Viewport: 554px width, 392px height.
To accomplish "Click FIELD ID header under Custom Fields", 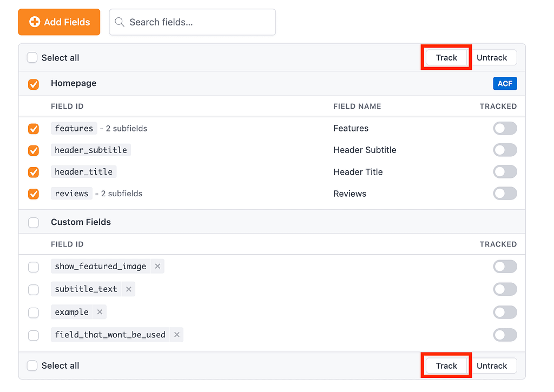I will coord(67,244).
